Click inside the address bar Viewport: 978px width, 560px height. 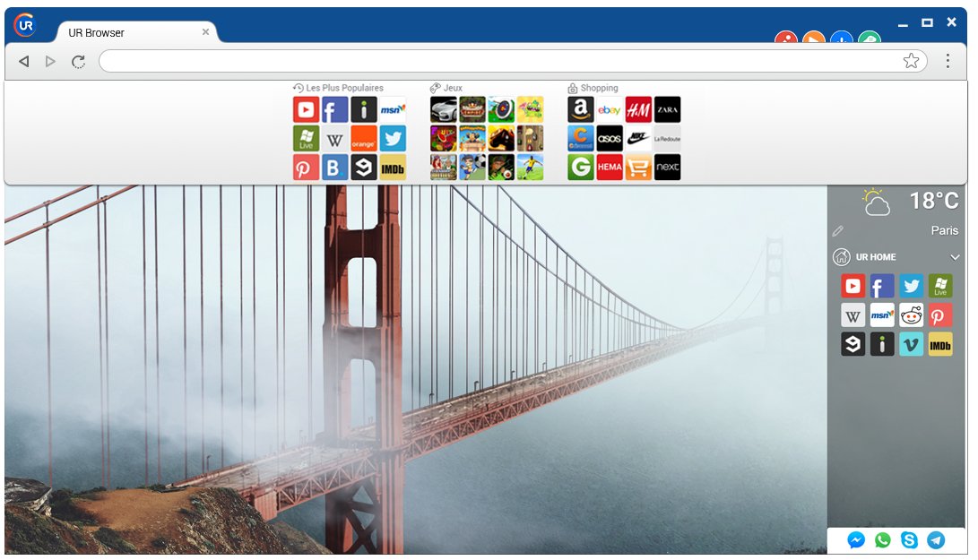coord(493,61)
